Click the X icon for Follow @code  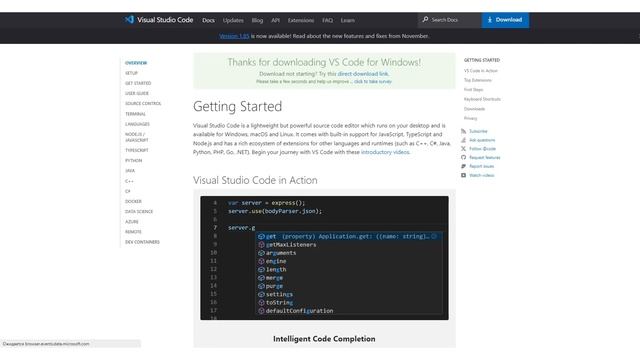pos(463,149)
